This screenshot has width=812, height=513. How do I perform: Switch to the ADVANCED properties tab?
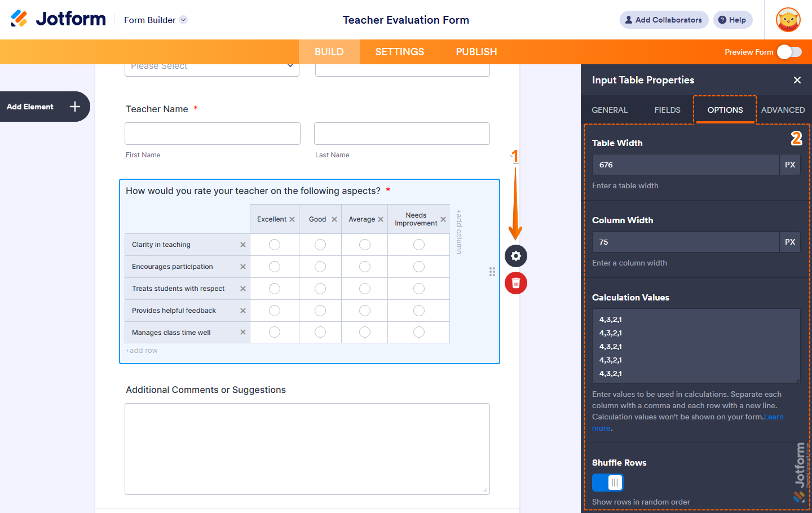(x=783, y=110)
